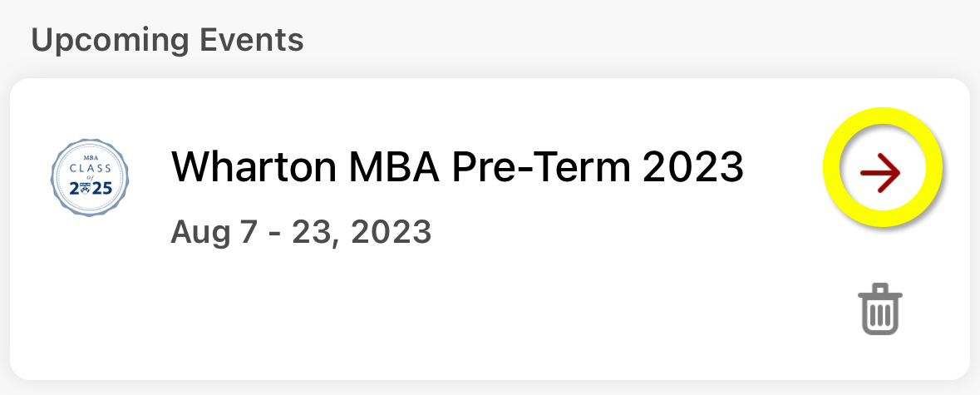
Task: Discard the upcoming event with the bin icon
Action: coord(880,309)
